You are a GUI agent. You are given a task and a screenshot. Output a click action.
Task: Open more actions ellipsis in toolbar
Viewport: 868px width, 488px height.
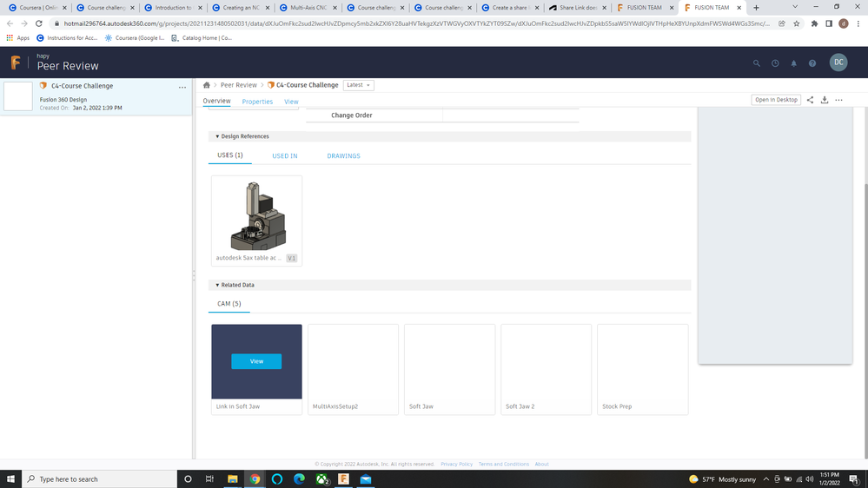(838, 100)
